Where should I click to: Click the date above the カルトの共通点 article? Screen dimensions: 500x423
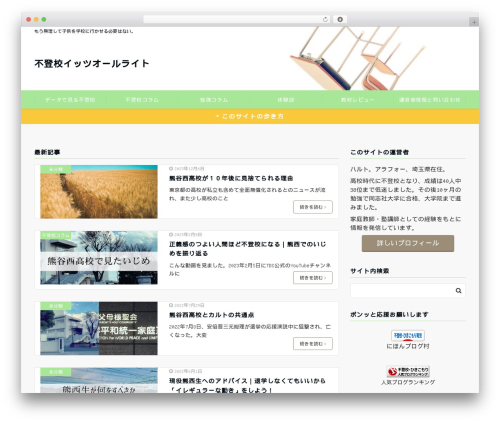187,305
